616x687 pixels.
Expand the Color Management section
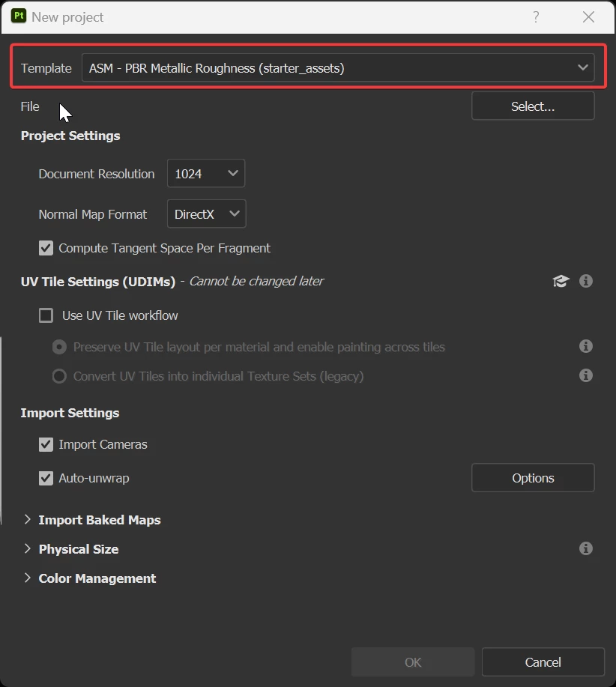28,578
